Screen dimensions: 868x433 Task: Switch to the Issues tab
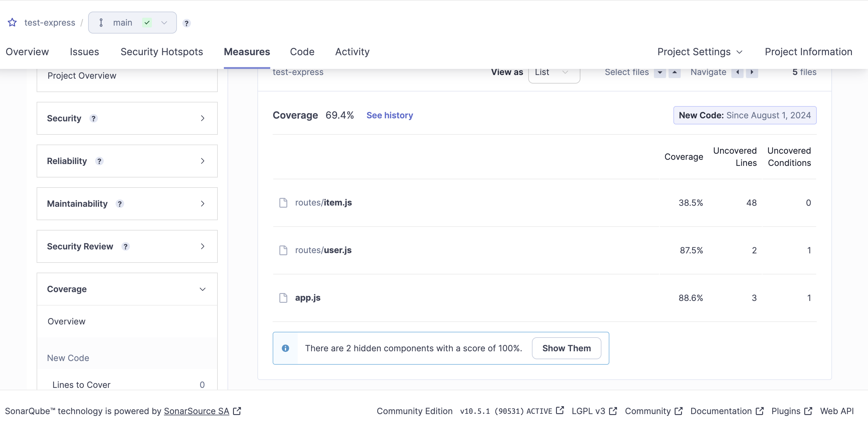click(x=84, y=52)
